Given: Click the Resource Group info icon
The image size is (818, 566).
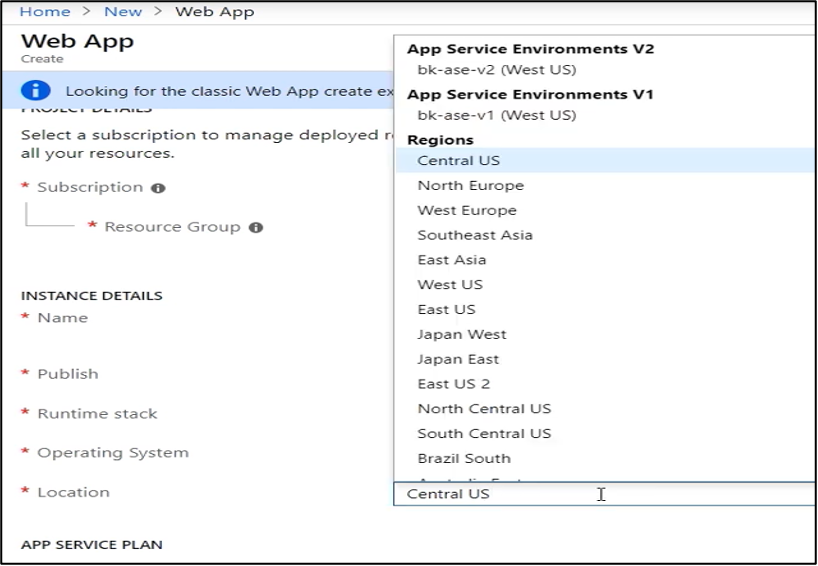Looking at the screenshot, I should pos(256,228).
